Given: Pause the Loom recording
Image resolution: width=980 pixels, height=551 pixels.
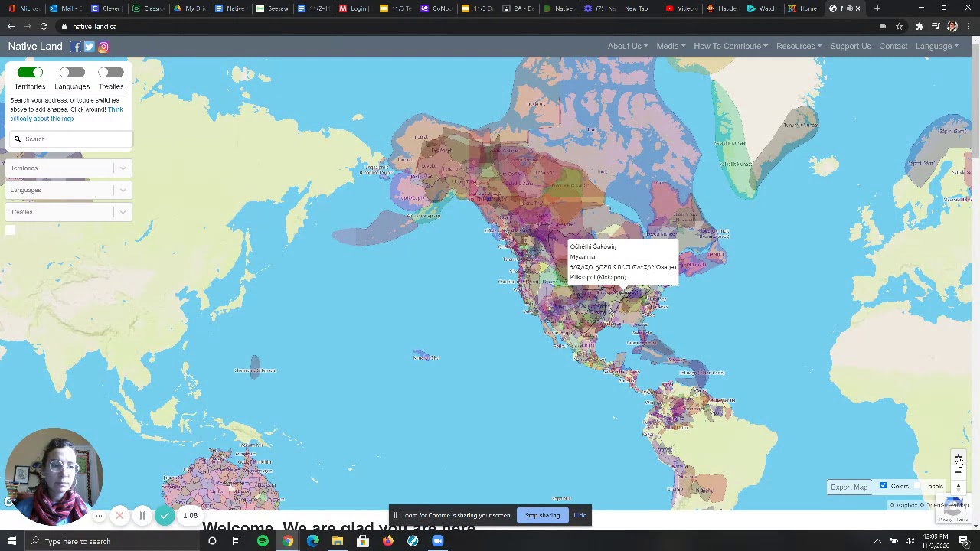Looking at the screenshot, I should pos(142,516).
